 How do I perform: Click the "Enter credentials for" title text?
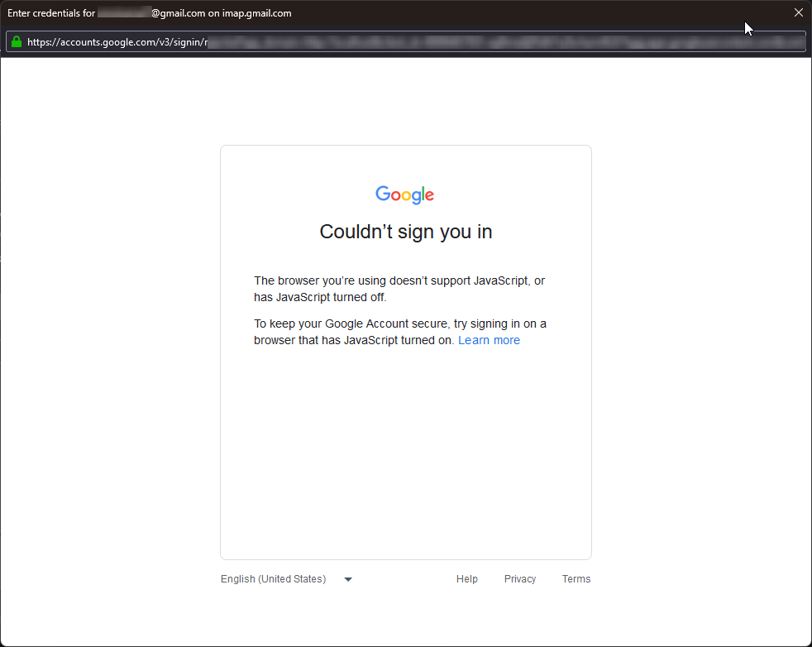point(51,13)
